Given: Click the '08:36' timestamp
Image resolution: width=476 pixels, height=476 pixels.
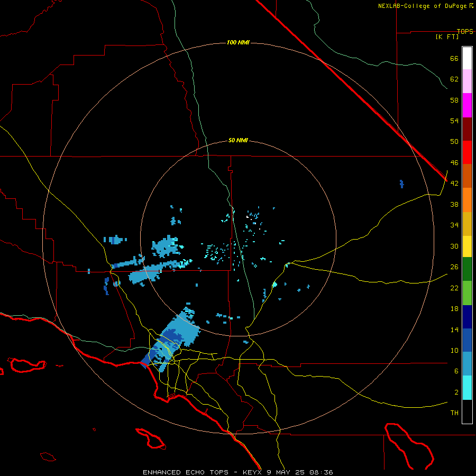Looking at the screenshot, I should pyautogui.click(x=321, y=472).
